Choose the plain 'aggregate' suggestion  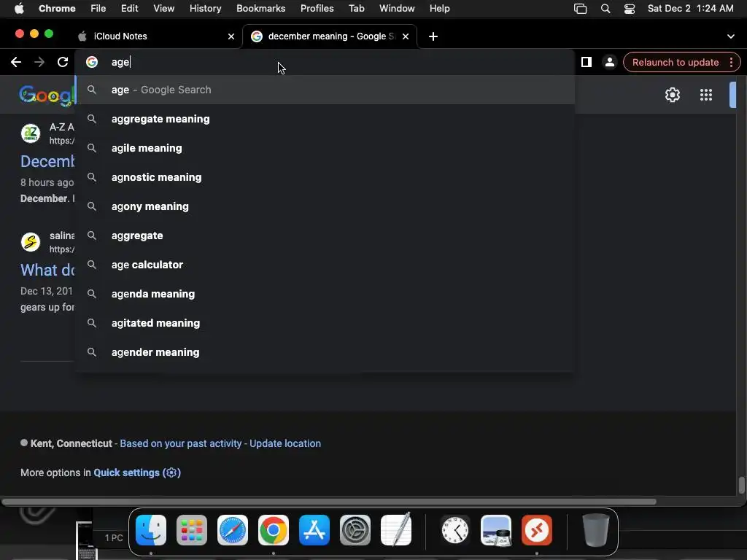click(325, 236)
